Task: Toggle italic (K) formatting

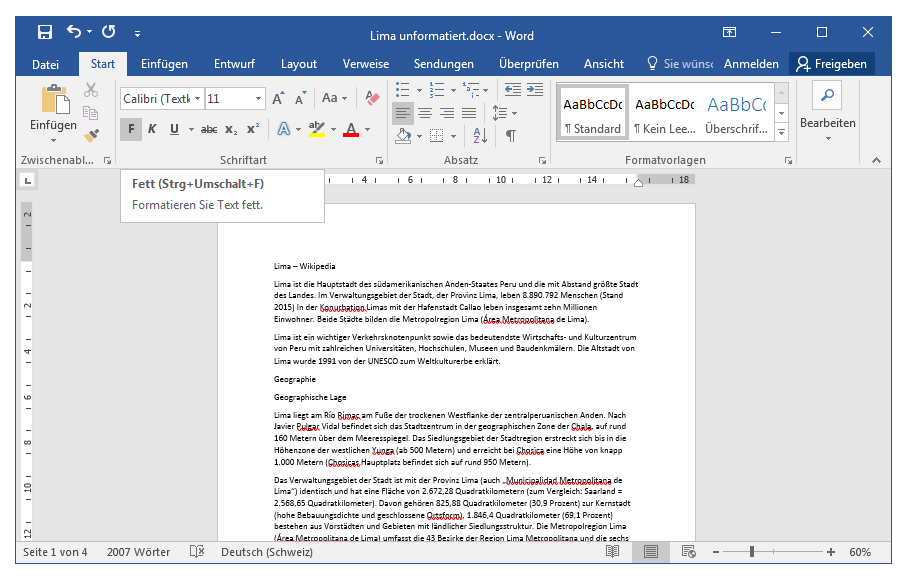Action: 152,129
